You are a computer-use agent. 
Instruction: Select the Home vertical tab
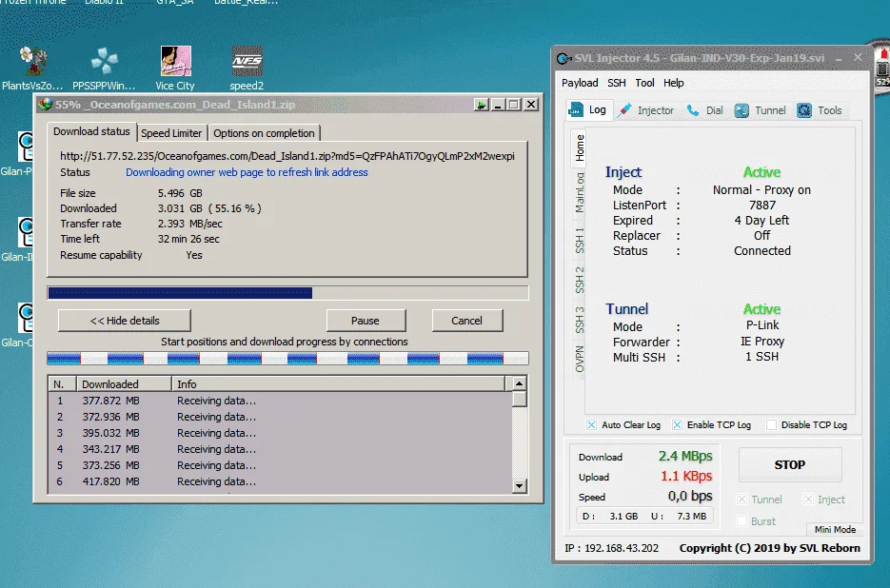[579, 147]
